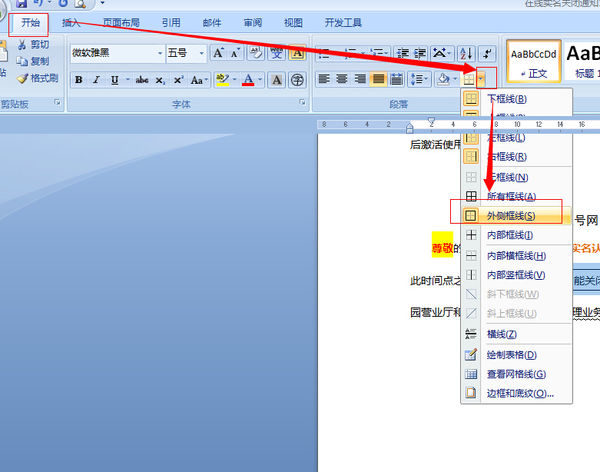Click the Distributed alignment icon
Image resolution: width=600 pixels, height=472 pixels.
(396, 79)
